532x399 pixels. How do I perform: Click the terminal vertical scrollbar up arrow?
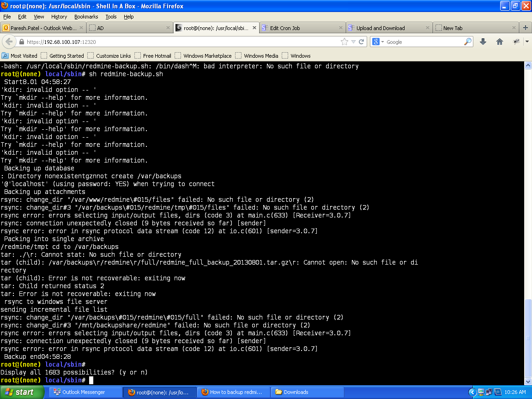point(528,66)
